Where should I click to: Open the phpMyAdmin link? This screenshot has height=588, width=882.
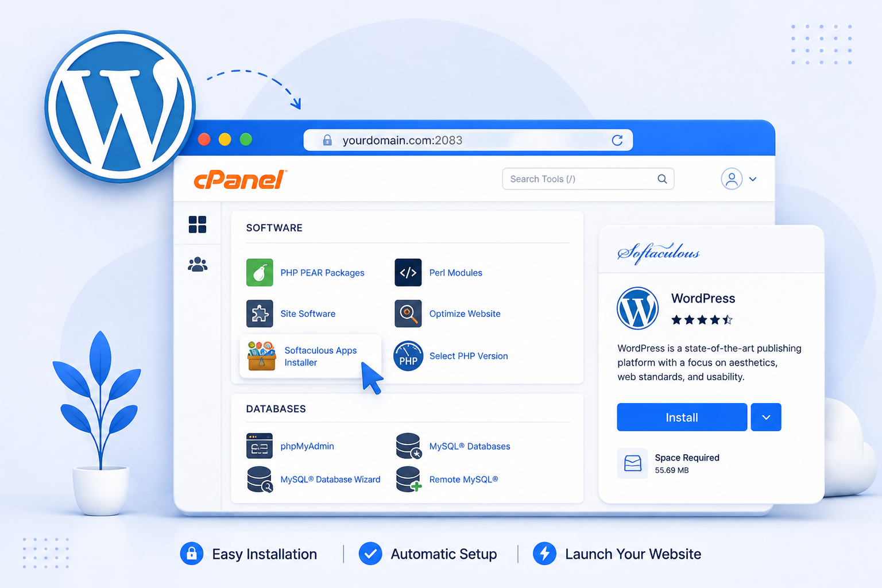click(x=307, y=446)
